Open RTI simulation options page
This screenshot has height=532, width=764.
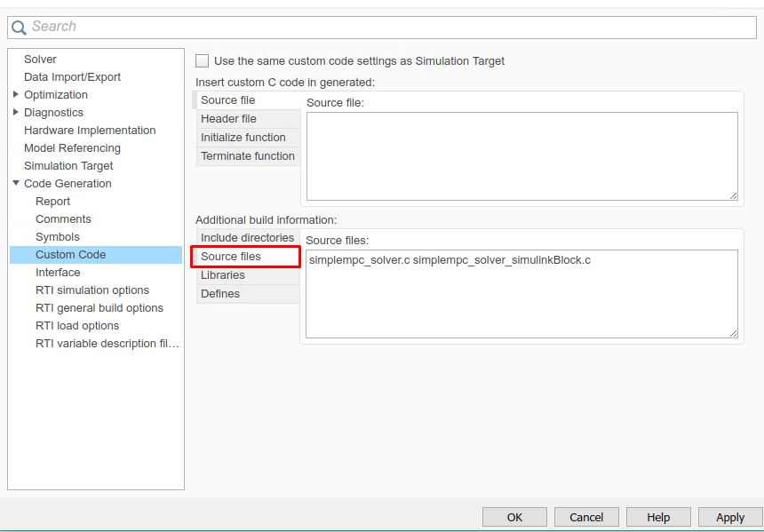92,290
